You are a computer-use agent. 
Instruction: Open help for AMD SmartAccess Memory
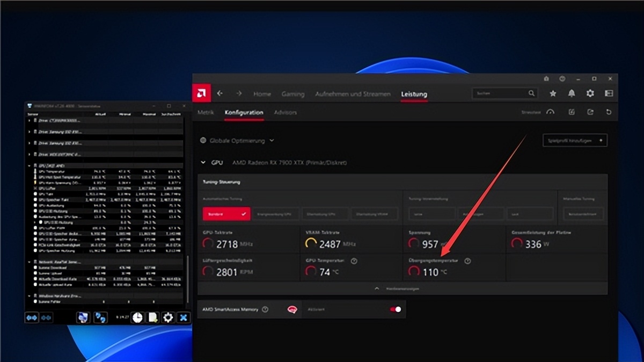265,309
